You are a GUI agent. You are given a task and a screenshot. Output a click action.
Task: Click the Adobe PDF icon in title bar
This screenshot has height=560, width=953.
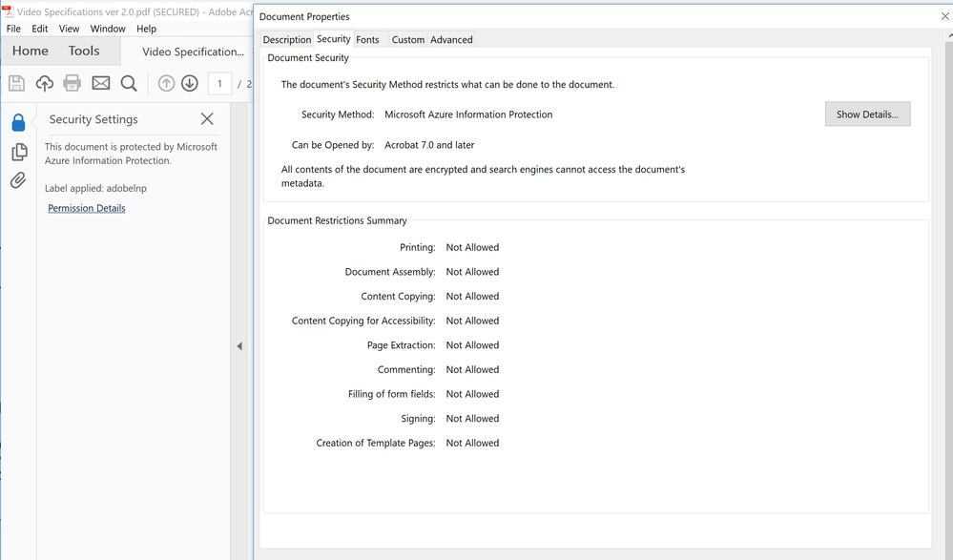coord(8,11)
